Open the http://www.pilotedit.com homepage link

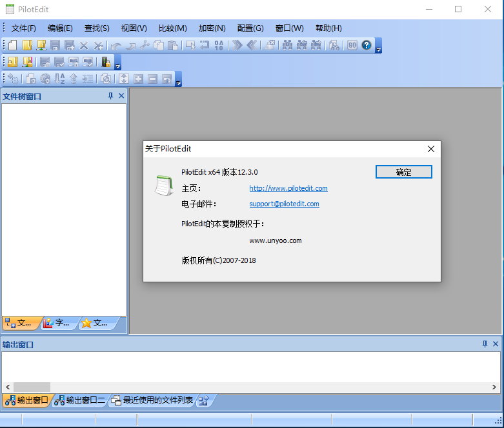pyautogui.click(x=288, y=188)
